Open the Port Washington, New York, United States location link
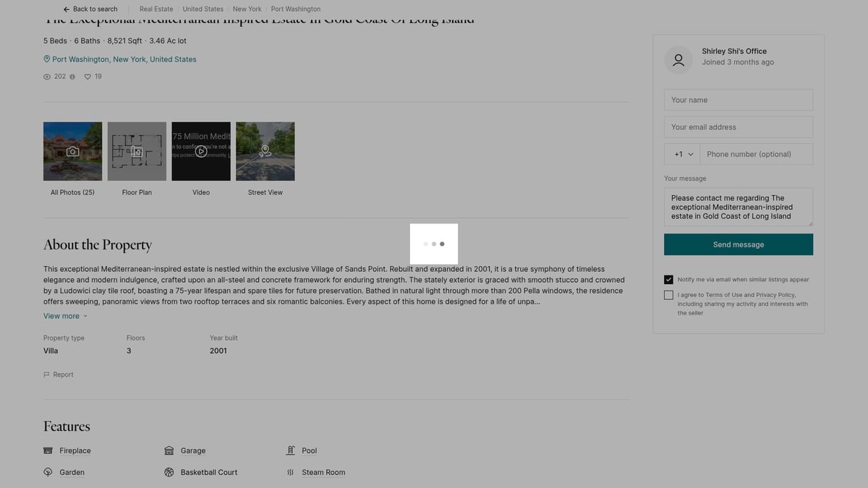 (124, 59)
